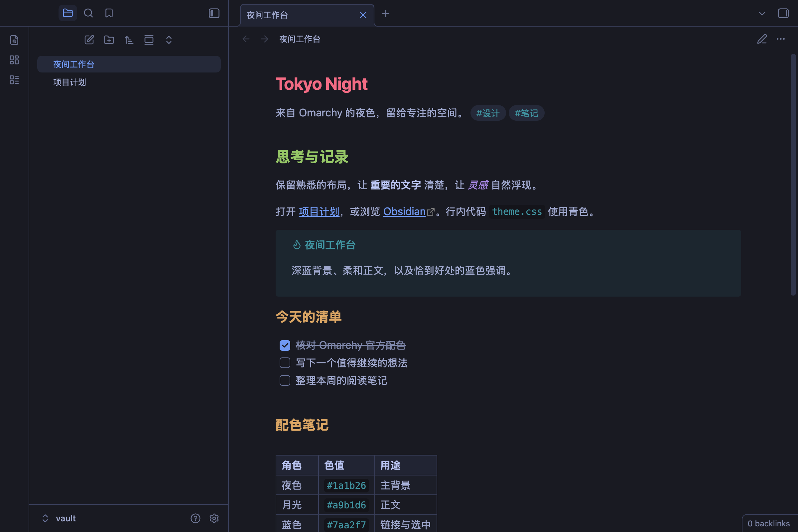Open the search pane icon
The height and width of the screenshot is (532, 798).
coord(88,13)
